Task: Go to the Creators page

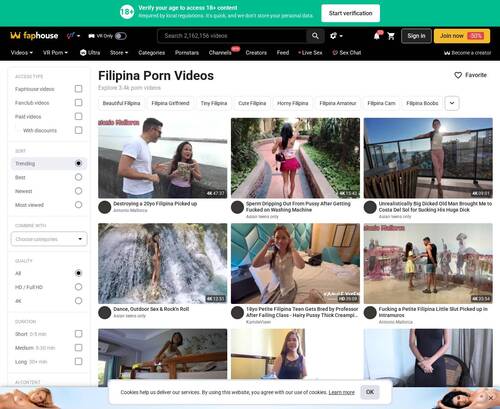Action: [x=256, y=53]
